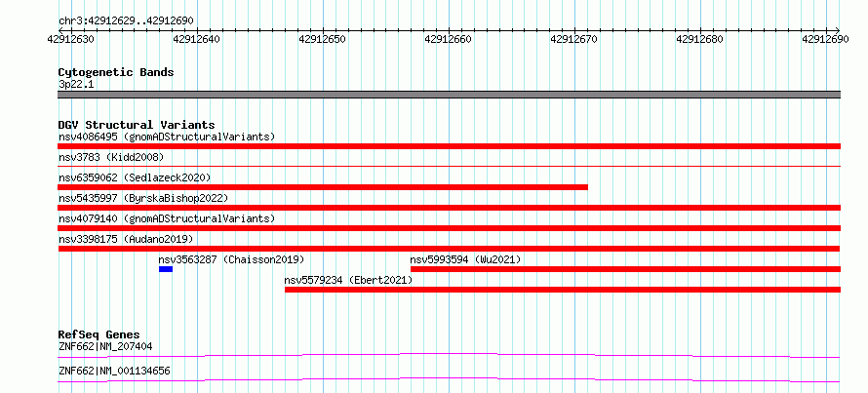Click ruler position 42912690
The height and width of the screenshot is (393, 868).
826,39
